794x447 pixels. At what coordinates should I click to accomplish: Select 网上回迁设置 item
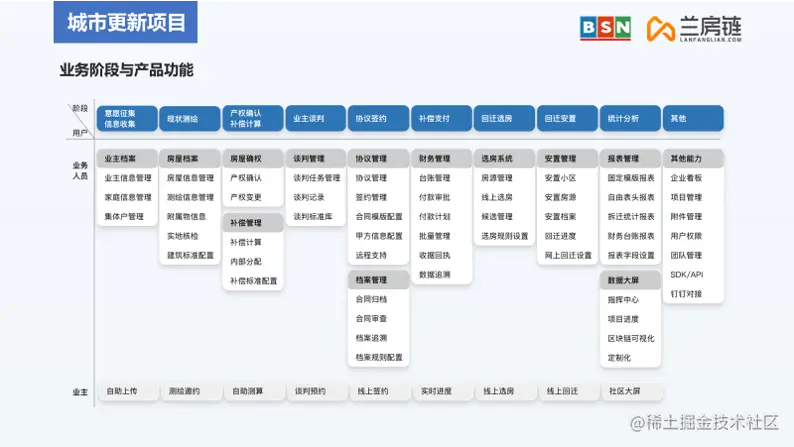click(x=568, y=255)
